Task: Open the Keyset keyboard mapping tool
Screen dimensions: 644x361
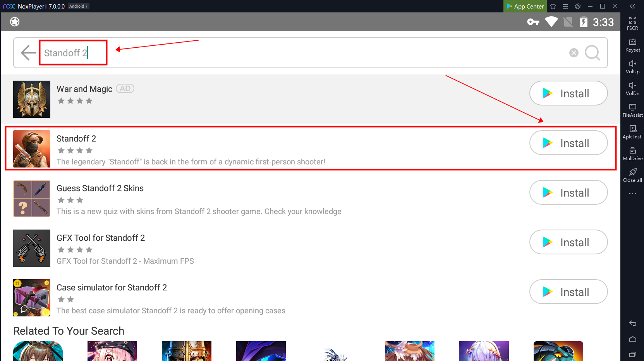Action: click(x=632, y=45)
